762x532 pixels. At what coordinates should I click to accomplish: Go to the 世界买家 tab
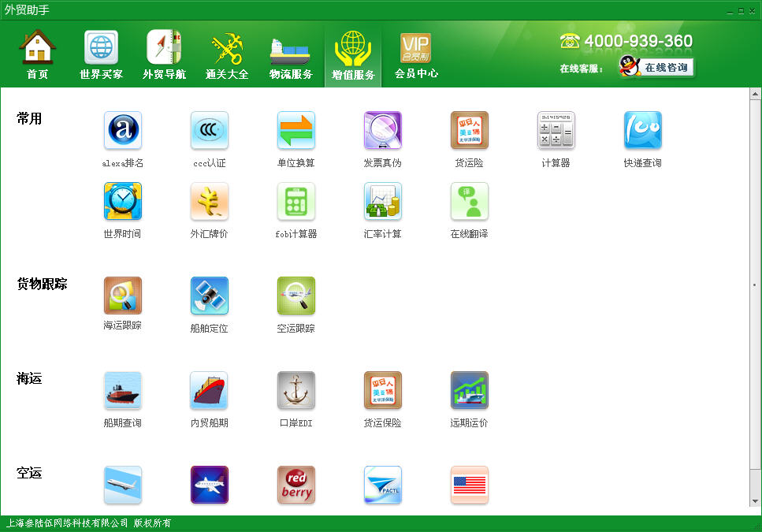[x=101, y=55]
